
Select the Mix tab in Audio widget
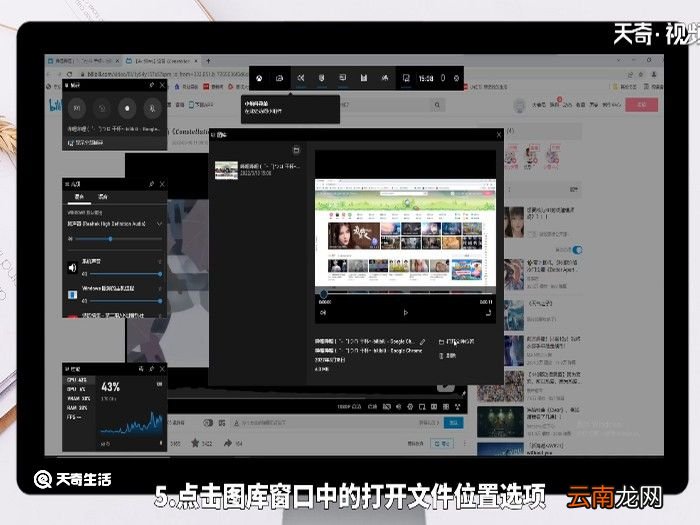click(79, 196)
